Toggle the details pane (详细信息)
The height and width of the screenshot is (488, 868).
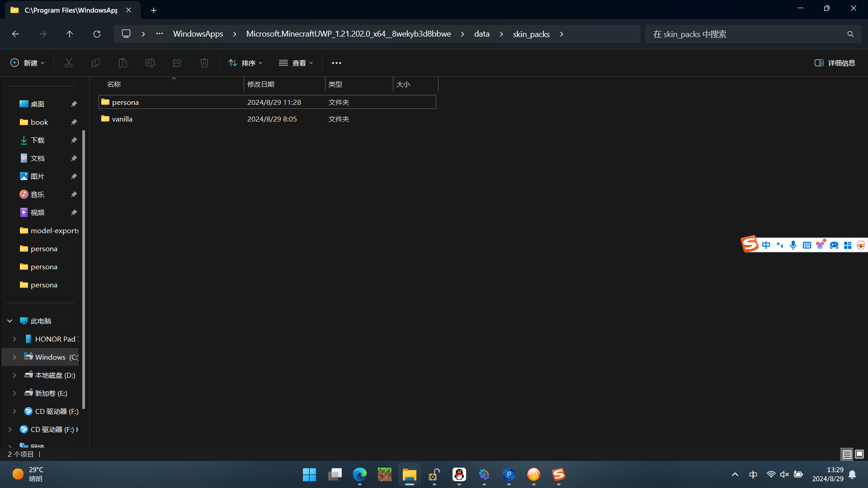[835, 63]
